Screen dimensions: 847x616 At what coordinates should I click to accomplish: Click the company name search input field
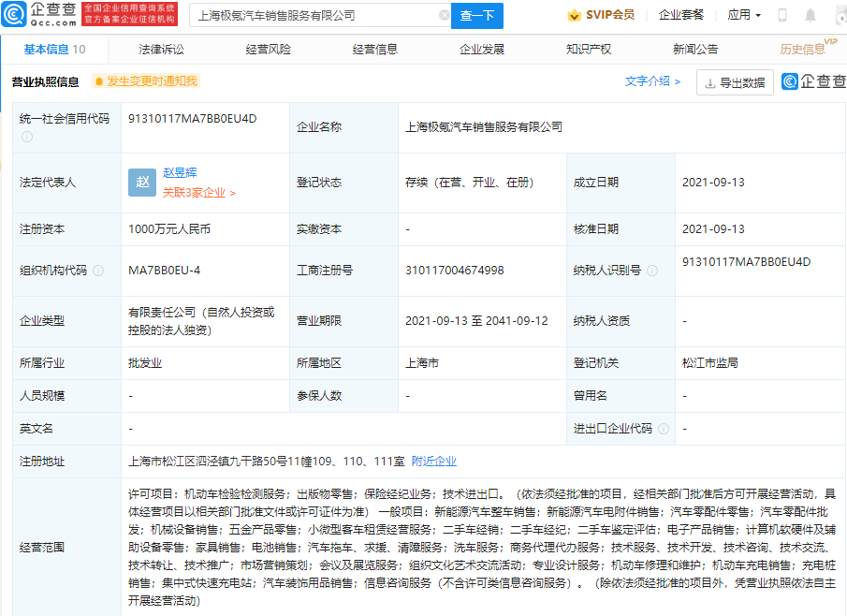click(314, 16)
